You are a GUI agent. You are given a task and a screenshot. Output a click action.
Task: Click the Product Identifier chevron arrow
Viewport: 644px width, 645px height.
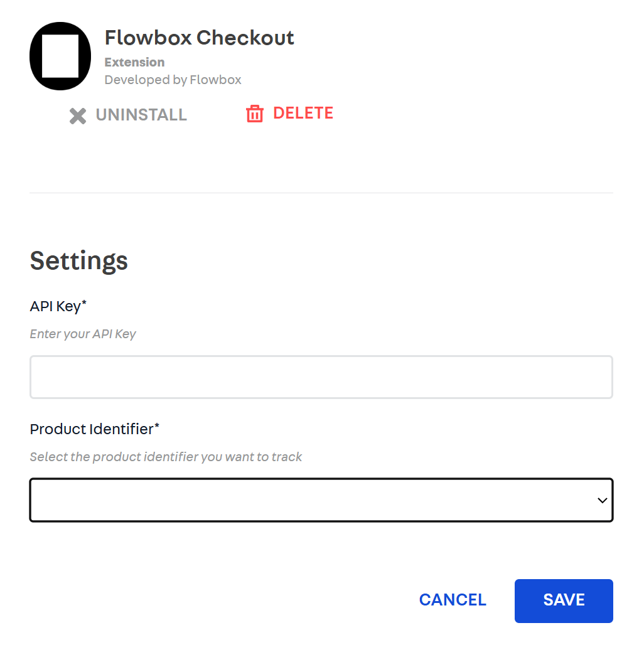(x=602, y=501)
